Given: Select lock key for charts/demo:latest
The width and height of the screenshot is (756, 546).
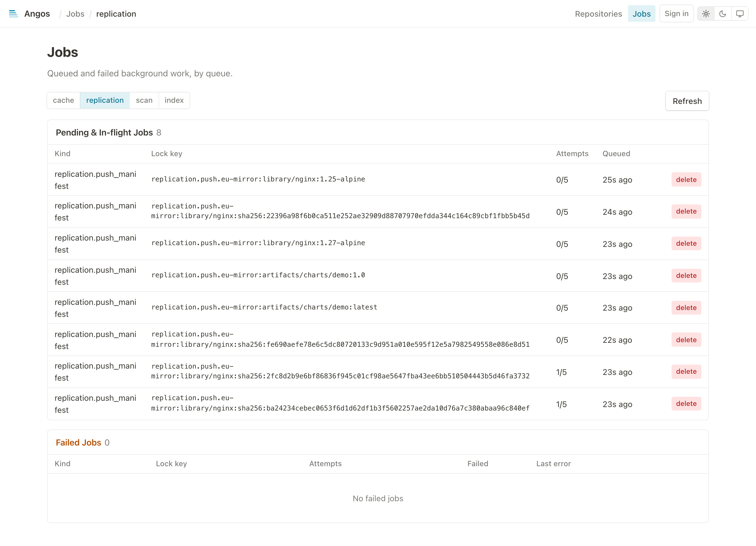Looking at the screenshot, I should tap(264, 307).
